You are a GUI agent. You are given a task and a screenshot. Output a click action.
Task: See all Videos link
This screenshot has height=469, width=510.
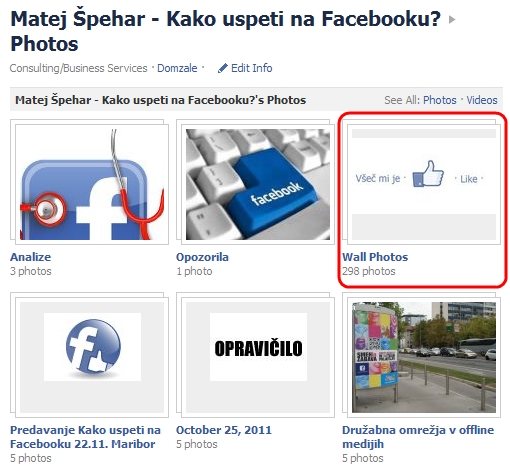482,100
